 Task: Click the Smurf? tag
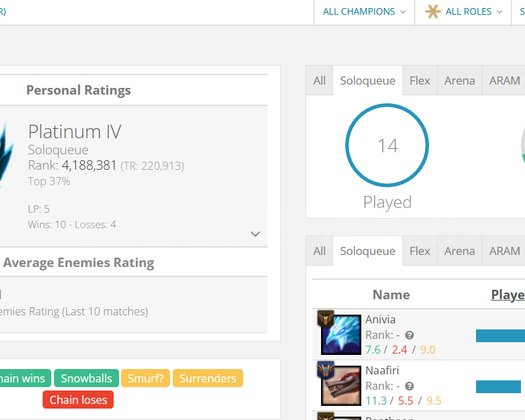[145, 378]
